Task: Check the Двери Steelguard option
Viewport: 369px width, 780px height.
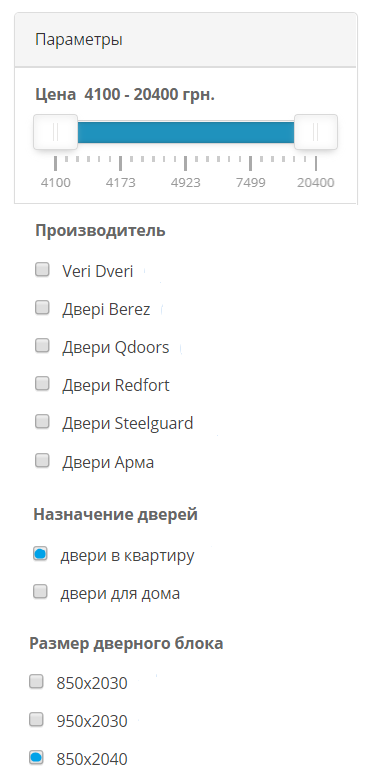Action: click(x=42, y=422)
